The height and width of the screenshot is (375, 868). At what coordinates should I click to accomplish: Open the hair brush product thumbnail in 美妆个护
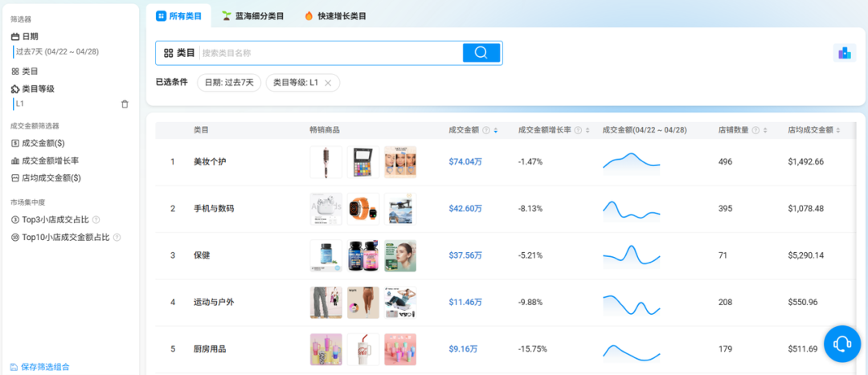tap(326, 162)
